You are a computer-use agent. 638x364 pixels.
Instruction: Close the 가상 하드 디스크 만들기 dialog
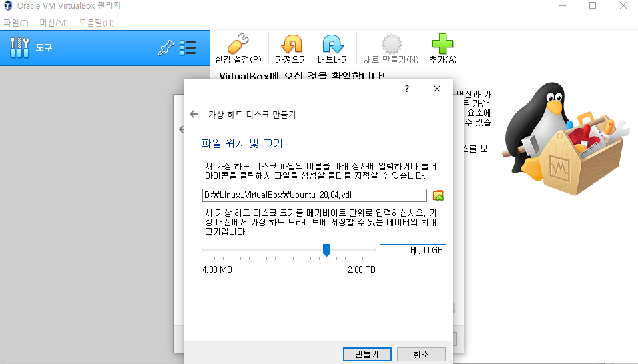coord(437,89)
